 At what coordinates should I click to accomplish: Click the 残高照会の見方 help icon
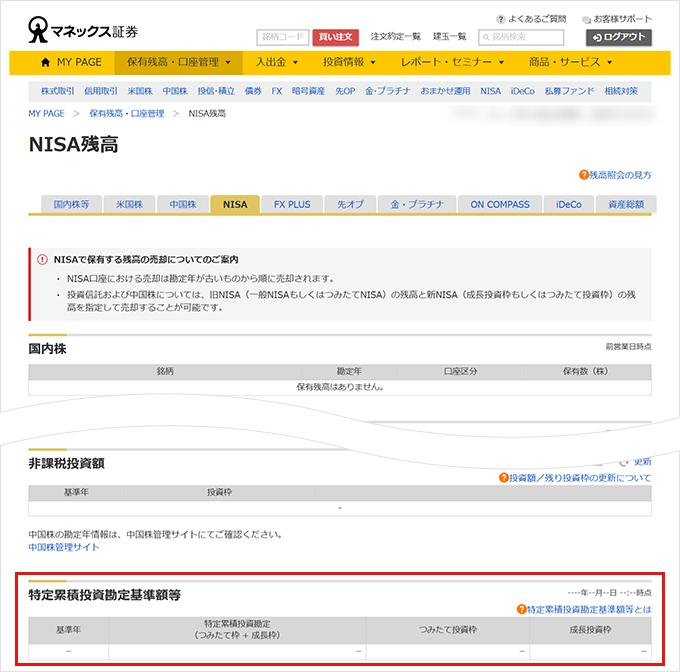point(584,175)
